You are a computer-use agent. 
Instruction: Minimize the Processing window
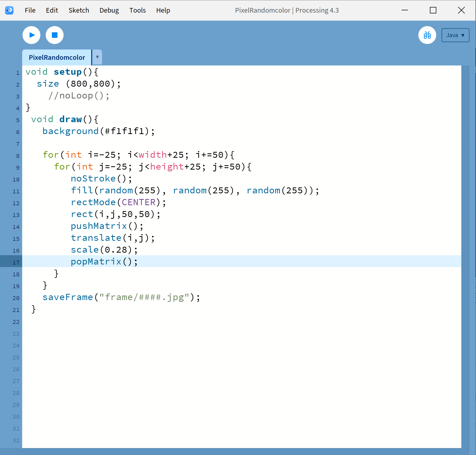pos(405,10)
